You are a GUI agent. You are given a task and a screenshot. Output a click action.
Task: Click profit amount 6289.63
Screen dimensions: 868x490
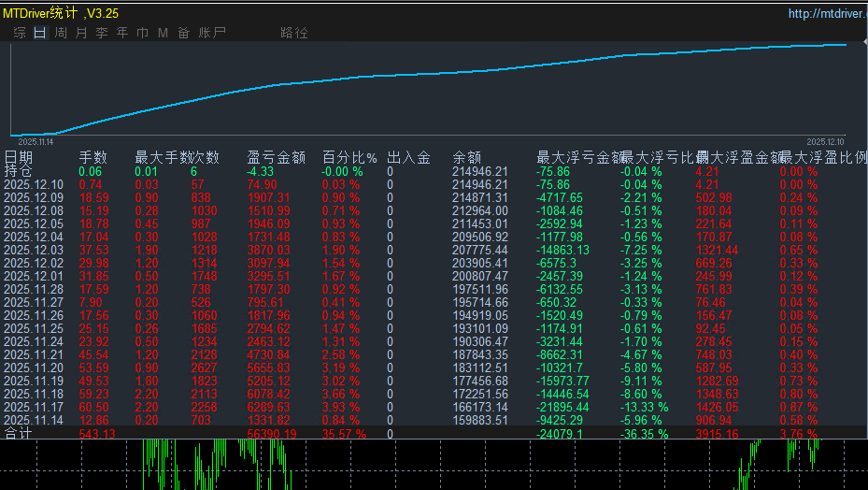pos(268,407)
